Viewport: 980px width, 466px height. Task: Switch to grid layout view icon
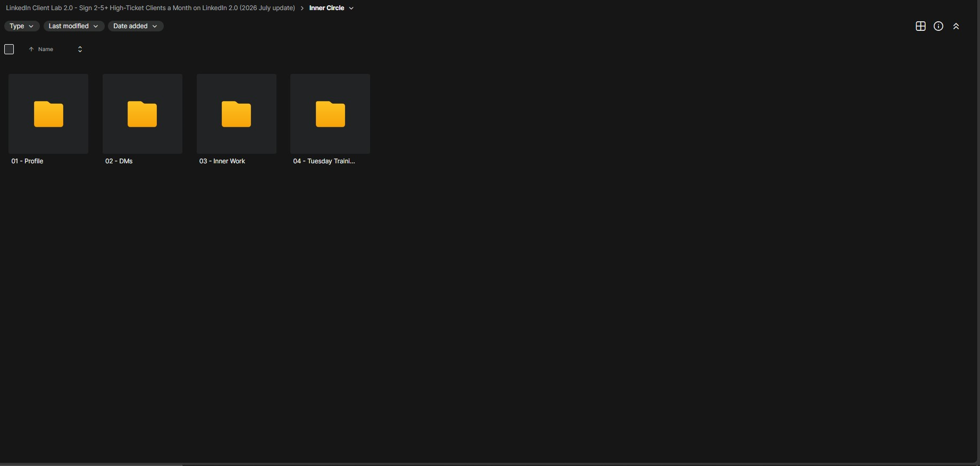pyautogui.click(x=920, y=26)
